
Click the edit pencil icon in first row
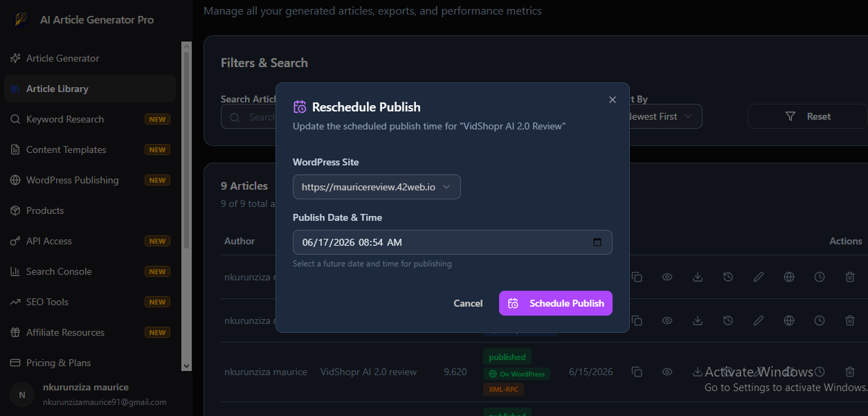pyautogui.click(x=759, y=277)
